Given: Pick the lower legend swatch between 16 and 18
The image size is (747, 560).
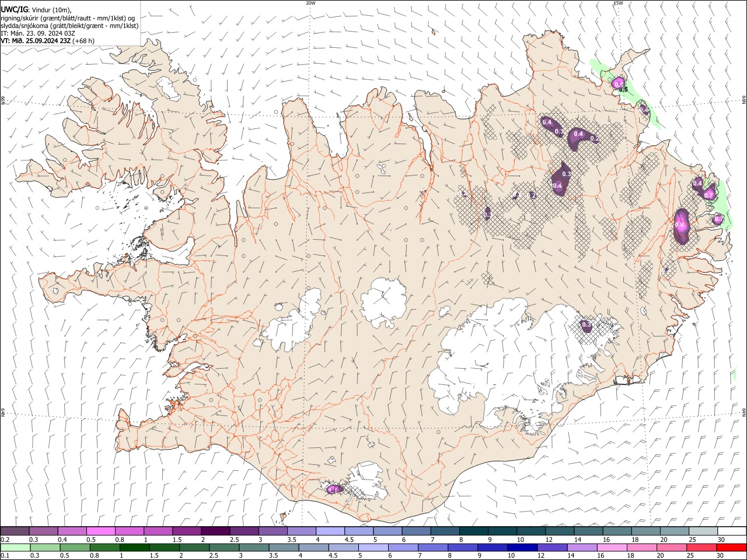Looking at the screenshot, I should 612,548.
